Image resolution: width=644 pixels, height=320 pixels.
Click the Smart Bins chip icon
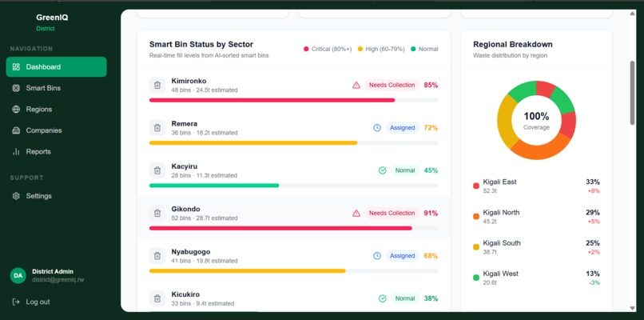[16, 88]
